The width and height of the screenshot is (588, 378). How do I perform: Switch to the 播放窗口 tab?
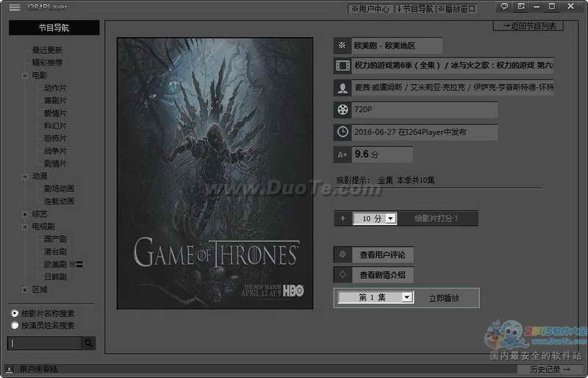pyautogui.click(x=456, y=9)
